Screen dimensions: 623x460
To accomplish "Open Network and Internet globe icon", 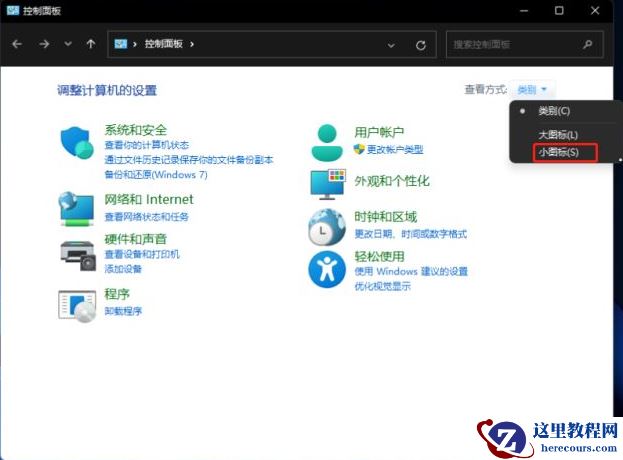I will coord(76,209).
